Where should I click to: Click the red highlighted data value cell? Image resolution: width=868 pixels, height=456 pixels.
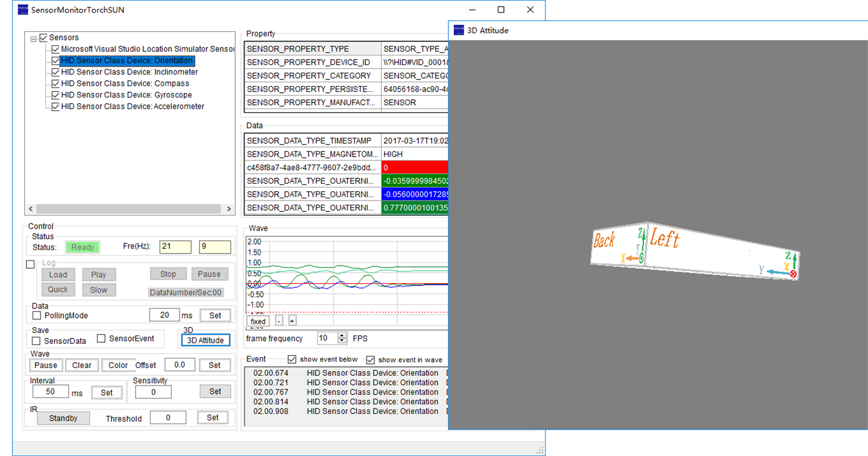point(415,167)
